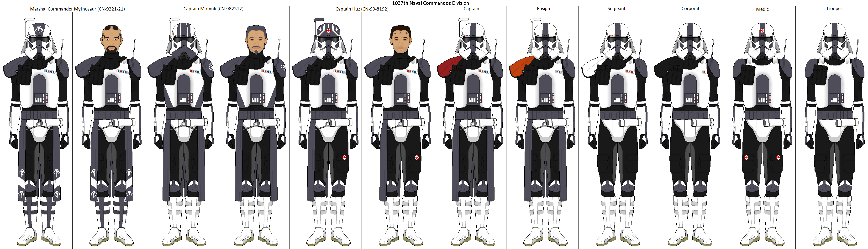Image resolution: width=868 pixels, height=249 pixels.
Task: Select the unhelmeted Captain Motynk figure with goatee
Action: (x=253, y=135)
